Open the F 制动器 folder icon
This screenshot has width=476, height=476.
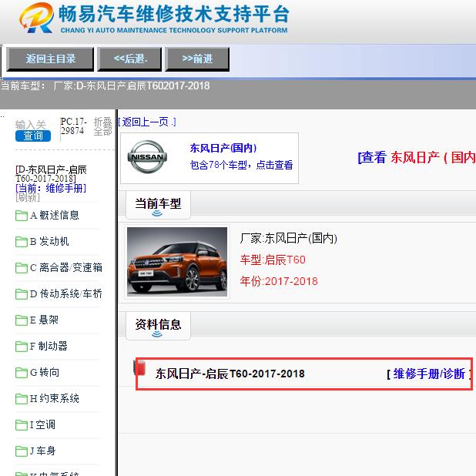(x=22, y=346)
